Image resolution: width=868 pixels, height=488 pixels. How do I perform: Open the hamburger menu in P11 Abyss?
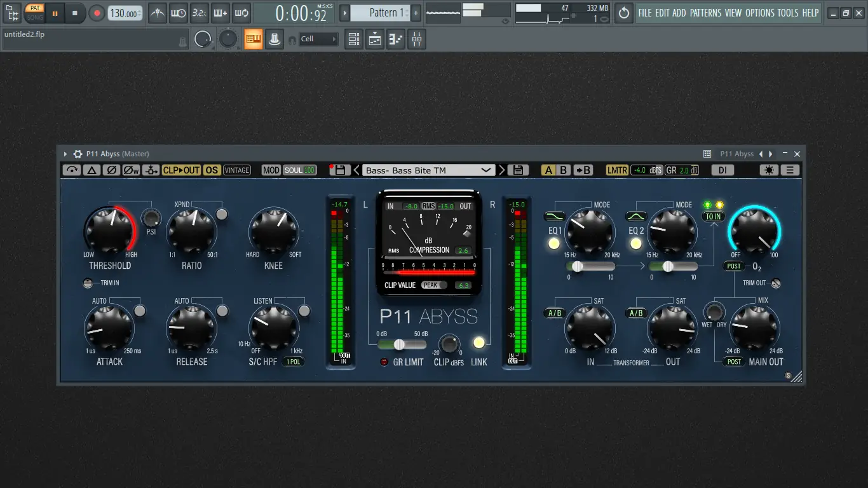pos(790,170)
